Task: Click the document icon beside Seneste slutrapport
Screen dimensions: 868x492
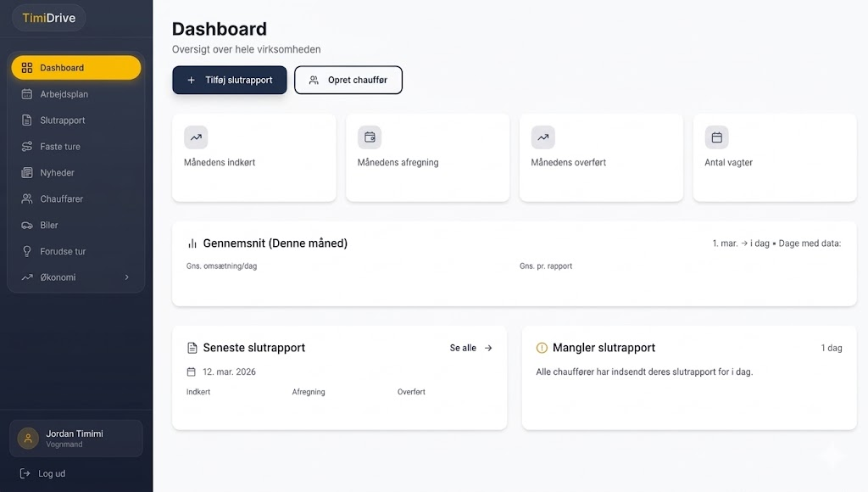Action: tap(192, 348)
